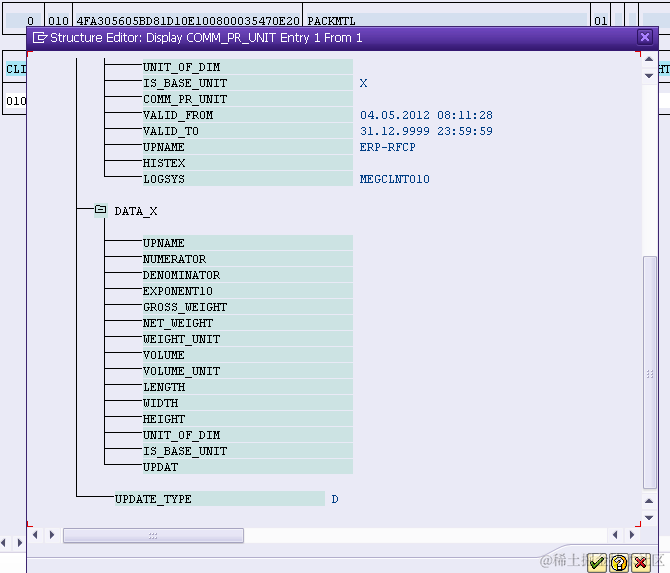This screenshot has height=573, width=670.
Task: Click the PACKMTL cell in background table
Action: [x=447, y=20]
